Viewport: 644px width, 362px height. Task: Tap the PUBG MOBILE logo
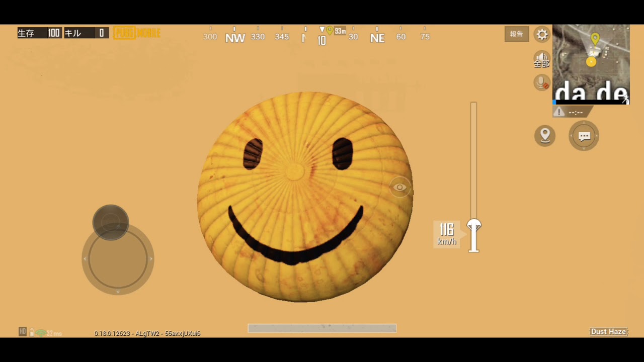tap(136, 33)
